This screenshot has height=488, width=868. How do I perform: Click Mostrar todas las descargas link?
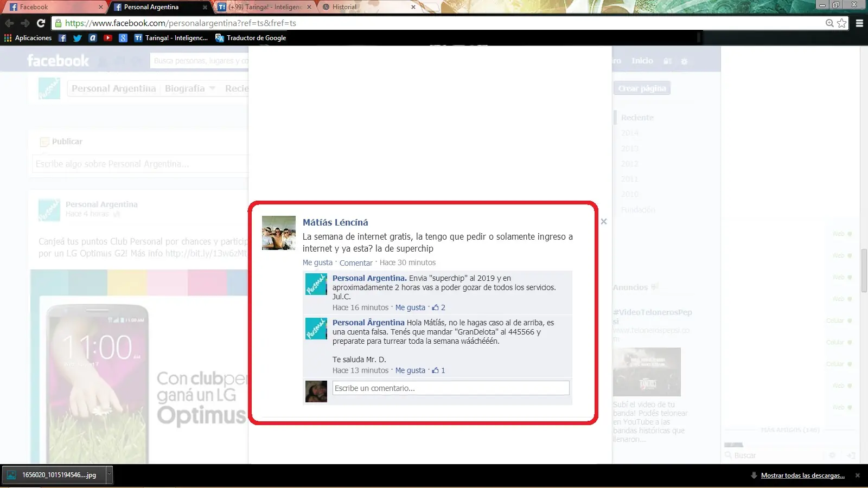click(x=803, y=476)
